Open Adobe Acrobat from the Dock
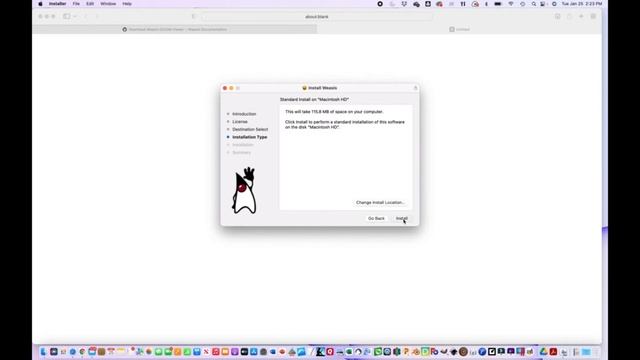This screenshot has height=360, width=640. click(x=553, y=351)
